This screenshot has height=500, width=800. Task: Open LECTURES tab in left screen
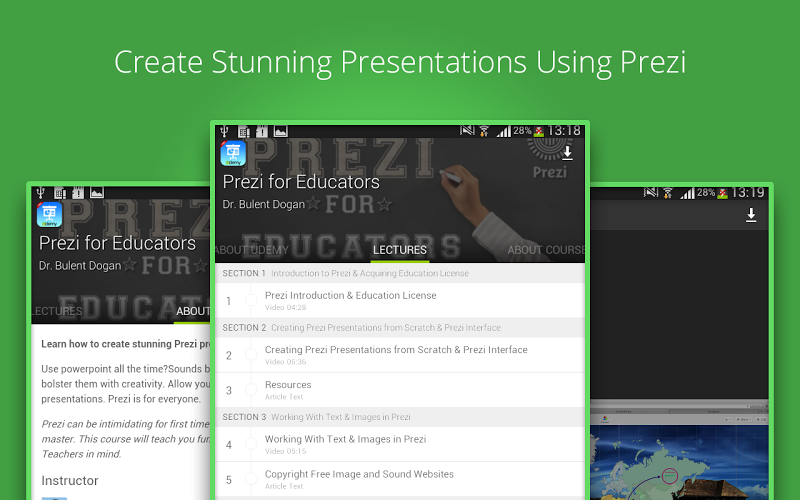(x=57, y=311)
